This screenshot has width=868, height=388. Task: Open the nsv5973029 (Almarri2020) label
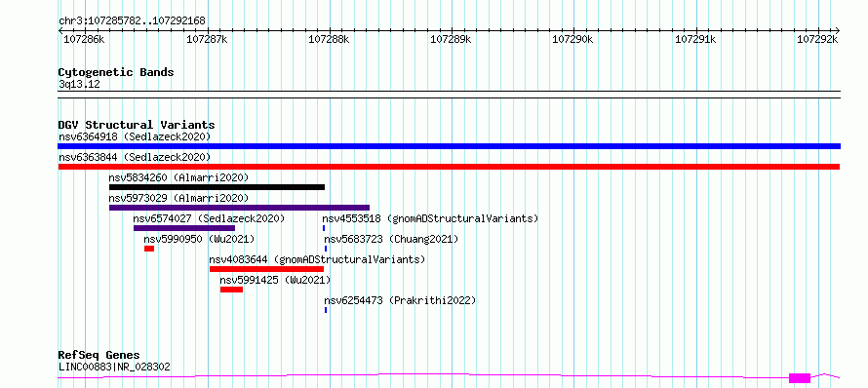(x=178, y=198)
